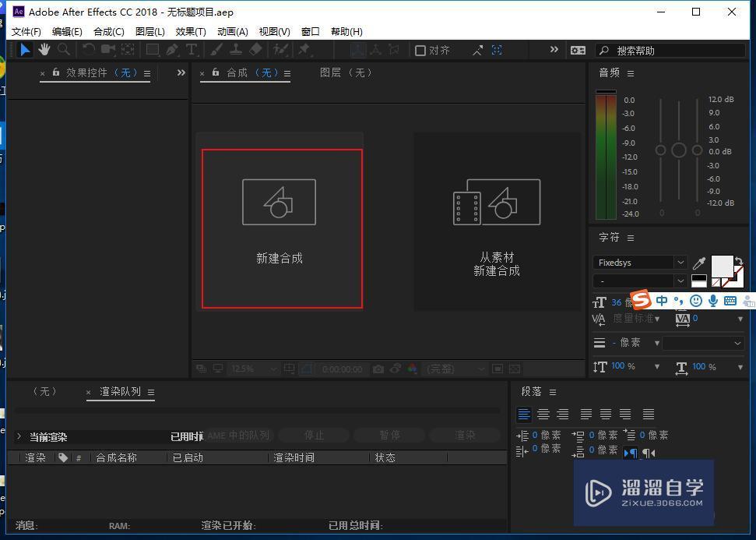The image size is (756, 540).
Task: Select the Eraser tool
Action: 255,49
